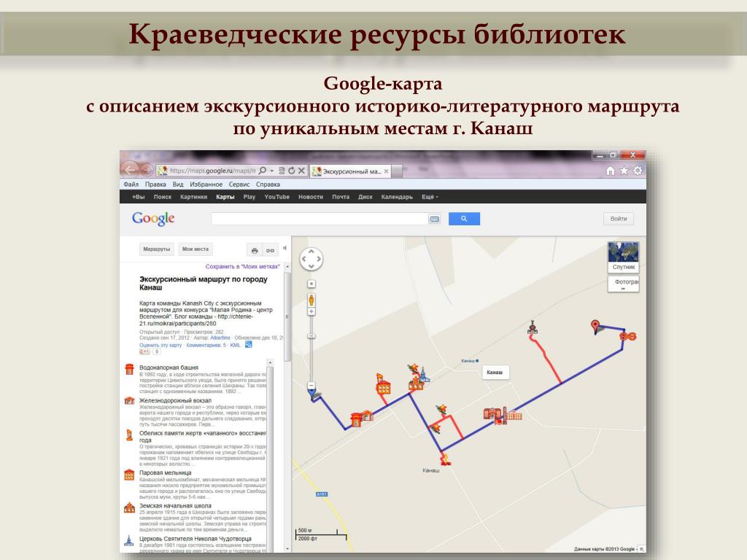Click the church icon in list
Image resolution: width=747 pixels, height=560 pixels.
click(x=129, y=540)
